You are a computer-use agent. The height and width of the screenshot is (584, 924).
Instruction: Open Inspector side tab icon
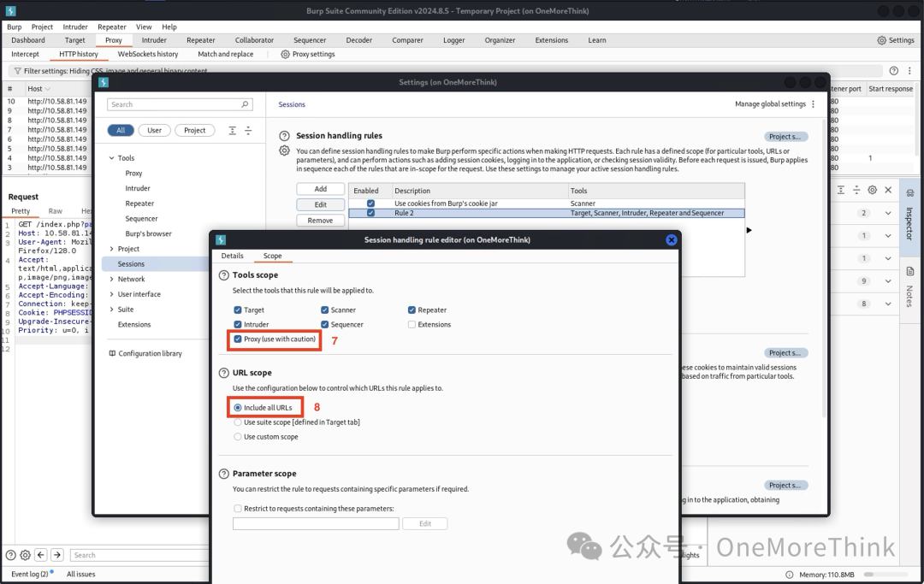(909, 193)
